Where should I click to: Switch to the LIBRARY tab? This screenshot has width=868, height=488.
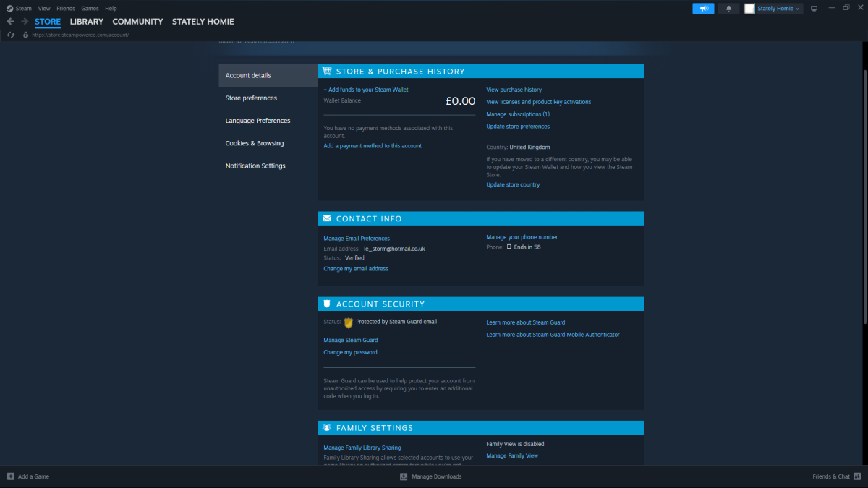tap(86, 22)
